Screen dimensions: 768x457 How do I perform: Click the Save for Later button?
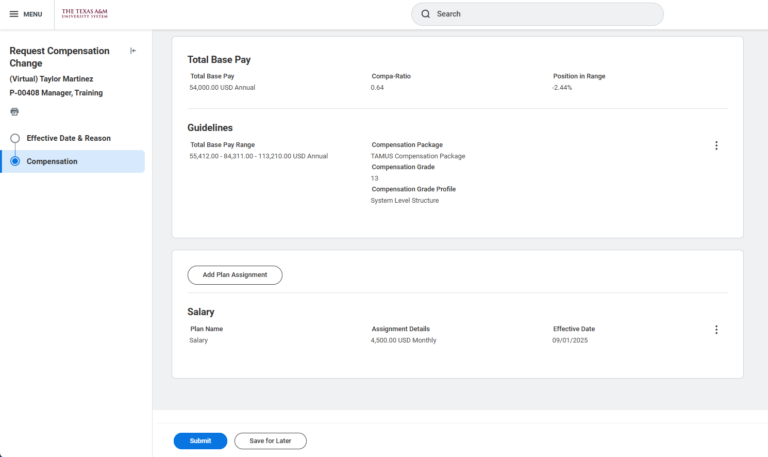pos(270,441)
